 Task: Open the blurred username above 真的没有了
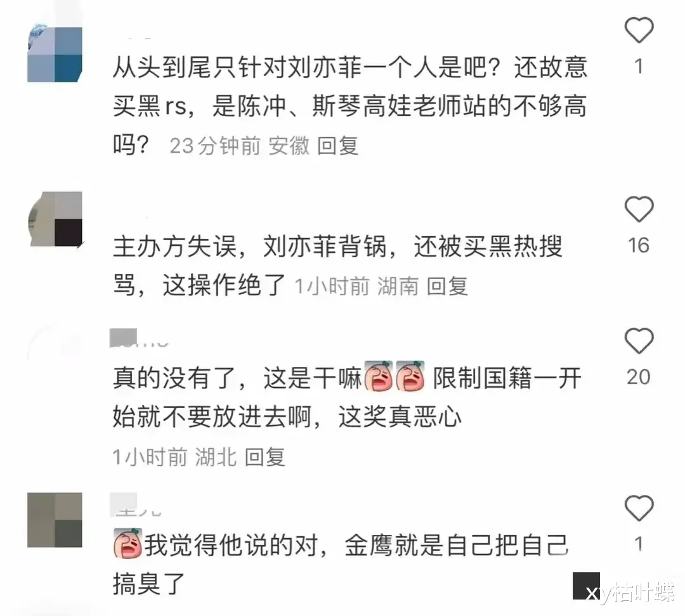point(138,338)
